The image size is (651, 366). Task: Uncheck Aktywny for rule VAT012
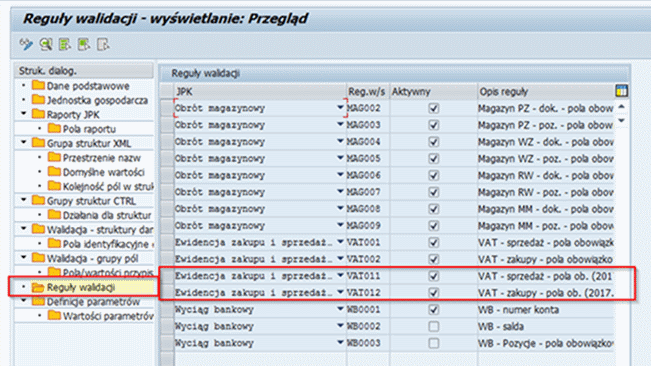click(433, 293)
